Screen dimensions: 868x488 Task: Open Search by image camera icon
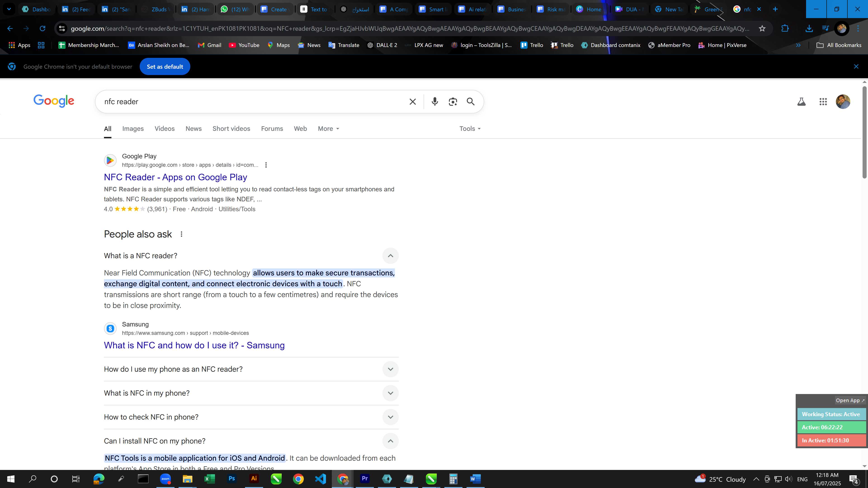coord(453,102)
